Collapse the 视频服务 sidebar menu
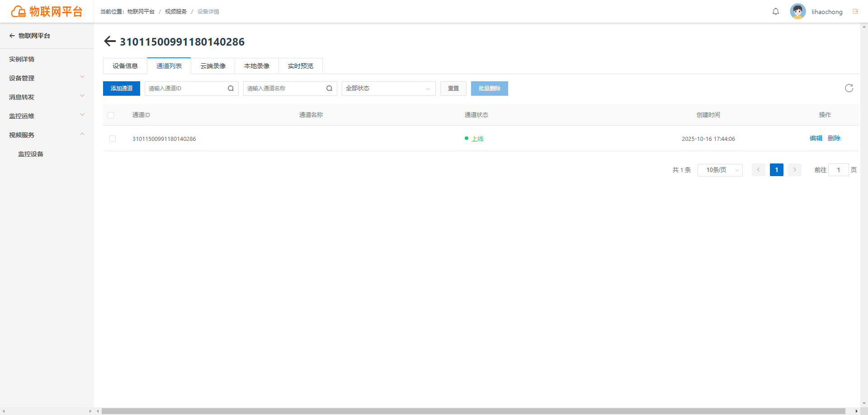 47,135
